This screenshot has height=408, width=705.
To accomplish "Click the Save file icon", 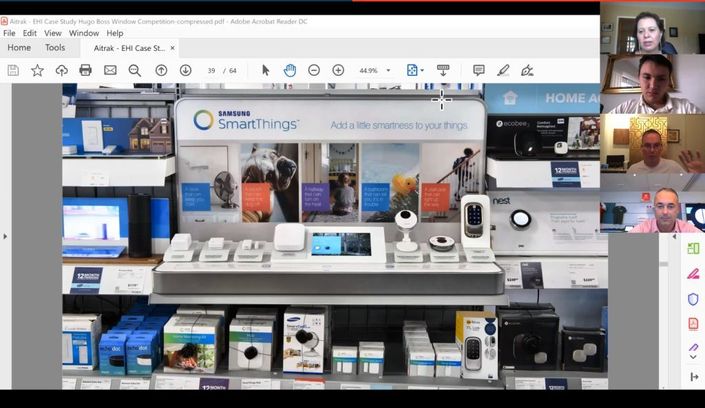I will (x=13, y=70).
